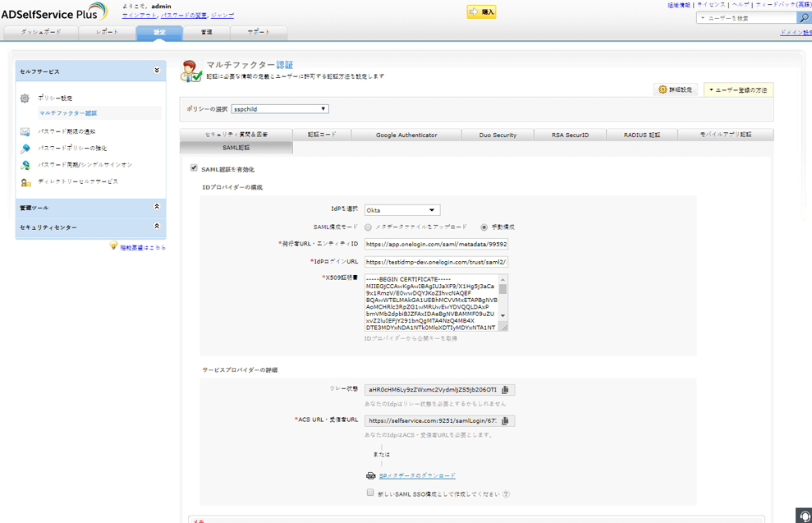Open パスワード期限の通知 in the sidebar

tap(67, 131)
